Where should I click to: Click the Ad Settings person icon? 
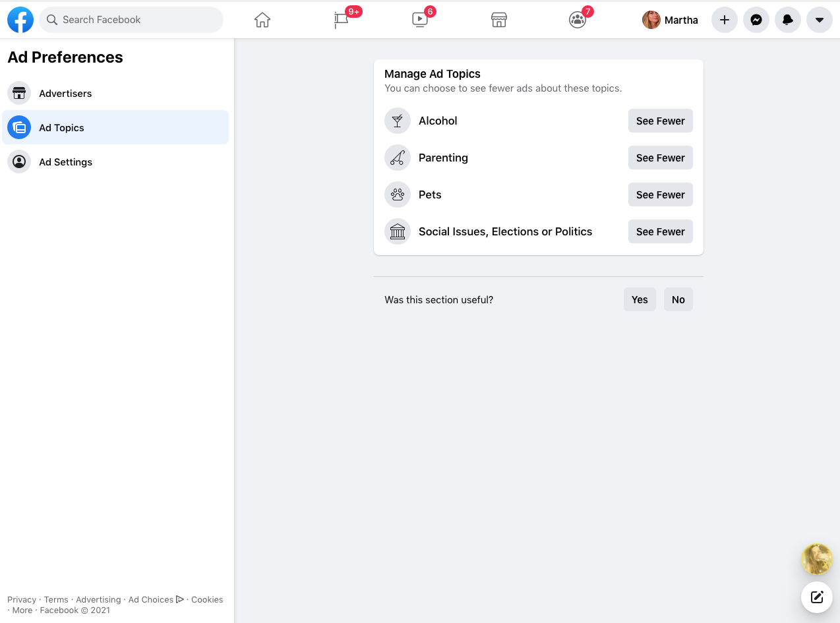pos(19,162)
